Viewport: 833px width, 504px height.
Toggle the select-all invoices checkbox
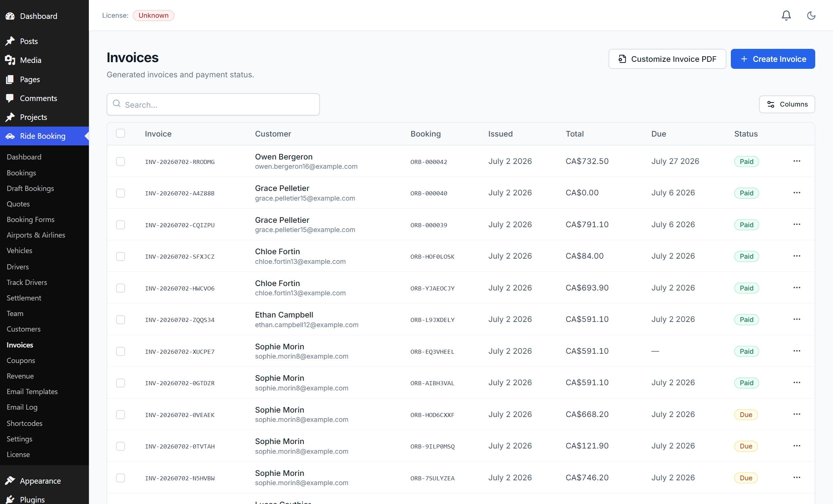click(x=120, y=133)
